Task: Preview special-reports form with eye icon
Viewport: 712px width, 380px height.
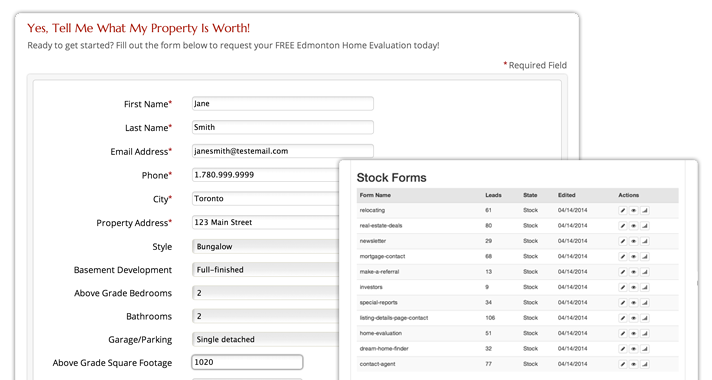Action: coord(633,303)
